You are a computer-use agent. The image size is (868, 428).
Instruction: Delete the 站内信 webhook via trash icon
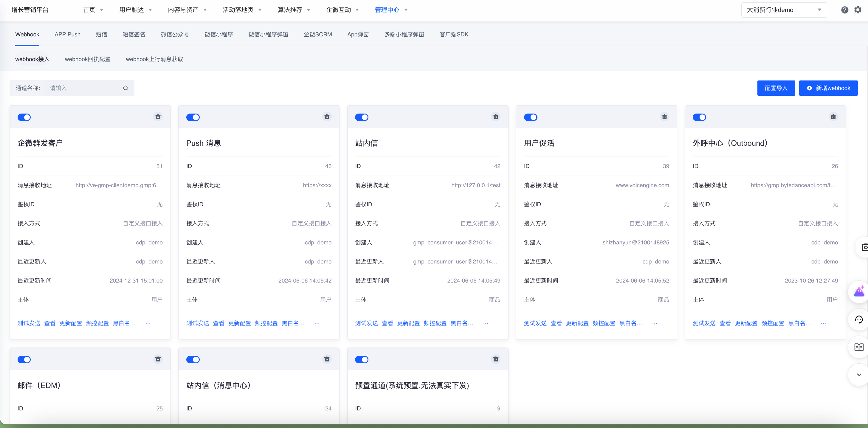(495, 117)
